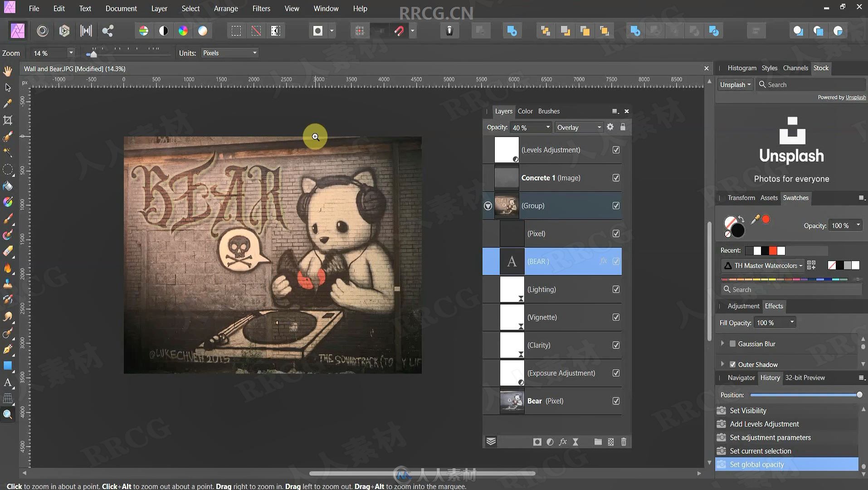Select the Add Levels Adjustment history step
The image size is (868, 490).
786,424
